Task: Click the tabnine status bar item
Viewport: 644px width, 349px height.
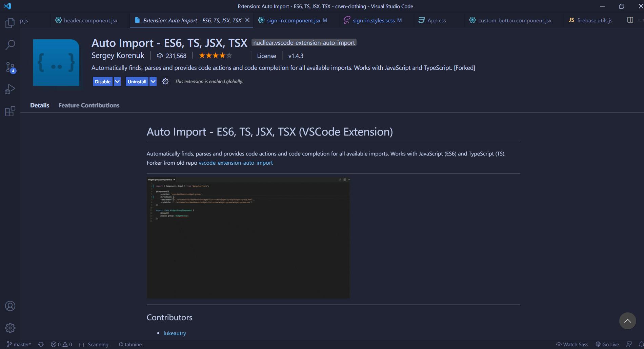Action: 130,344
